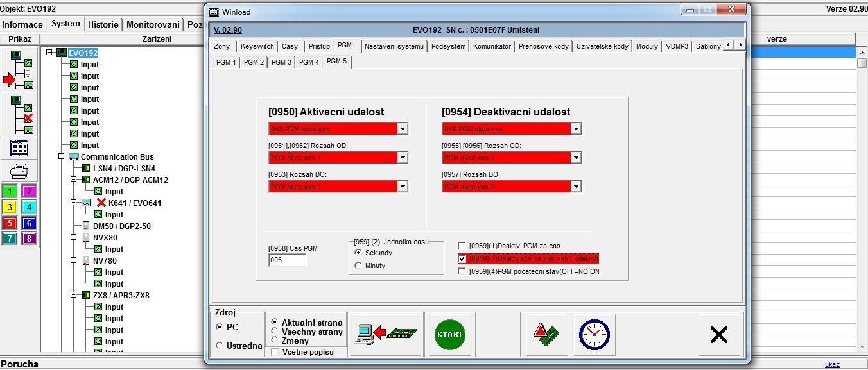The width and height of the screenshot is (868, 370).
Task: Select the Minuty radio button
Action: (x=358, y=265)
